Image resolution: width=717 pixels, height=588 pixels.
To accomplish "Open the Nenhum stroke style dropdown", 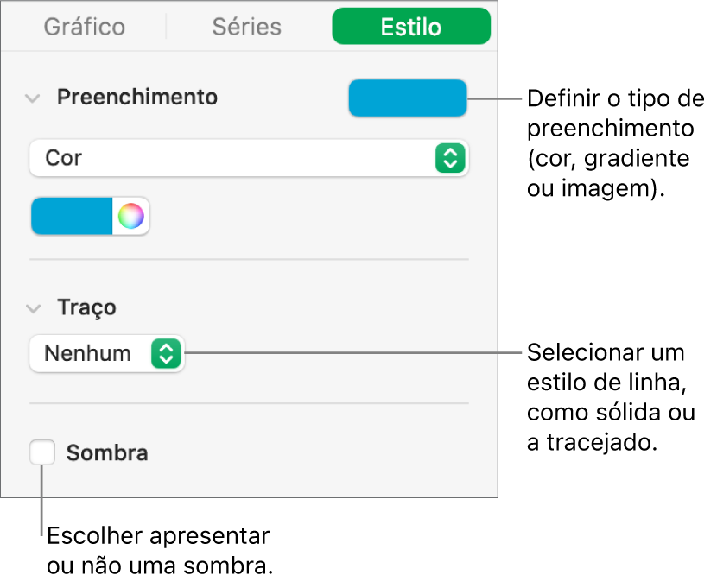I will (x=105, y=353).
